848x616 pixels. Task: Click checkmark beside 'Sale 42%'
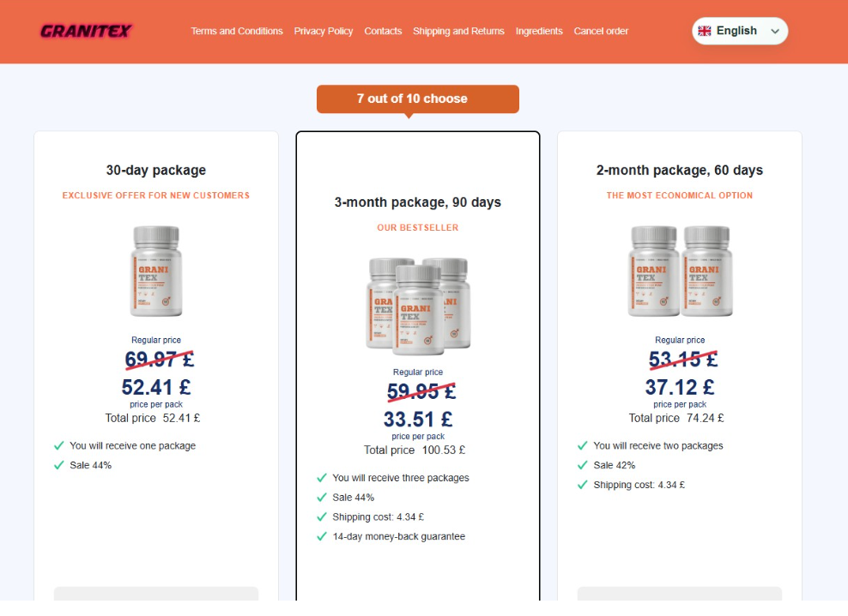[583, 466]
